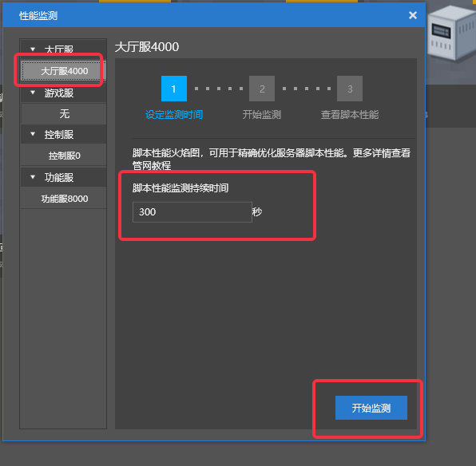The image size is (476, 466).
Task: Collapse the 功能服 tree arrow
Action: (x=33, y=177)
